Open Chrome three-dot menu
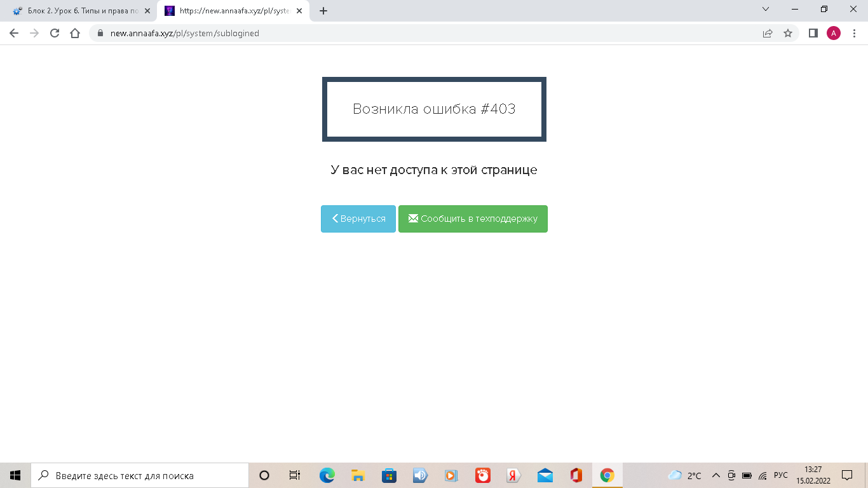868x488 pixels. (854, 33)
